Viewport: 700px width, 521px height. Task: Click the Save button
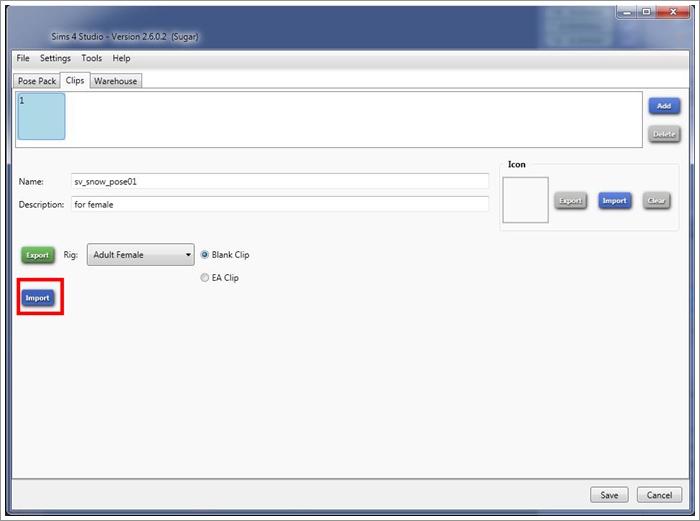[x=609, y=495]
